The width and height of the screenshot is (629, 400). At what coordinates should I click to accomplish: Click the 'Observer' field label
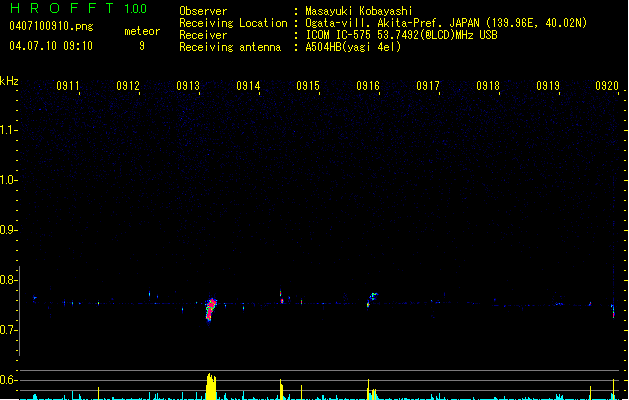click(x=203, y=11)
